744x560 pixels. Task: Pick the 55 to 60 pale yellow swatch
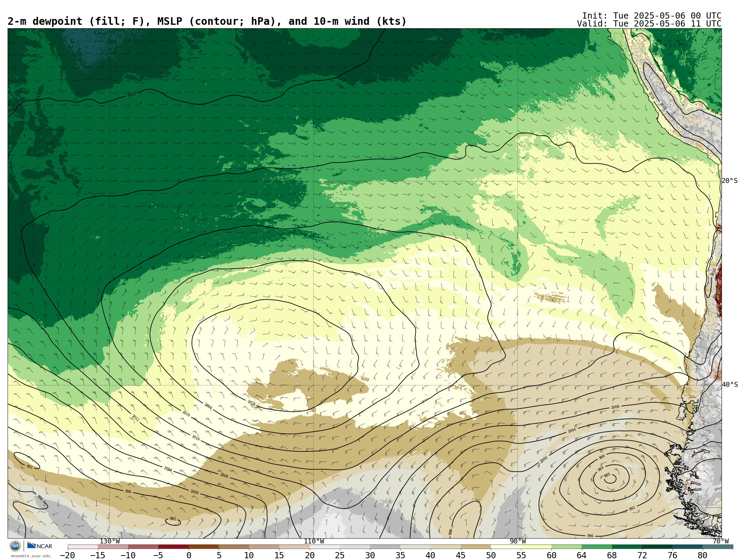536,547
